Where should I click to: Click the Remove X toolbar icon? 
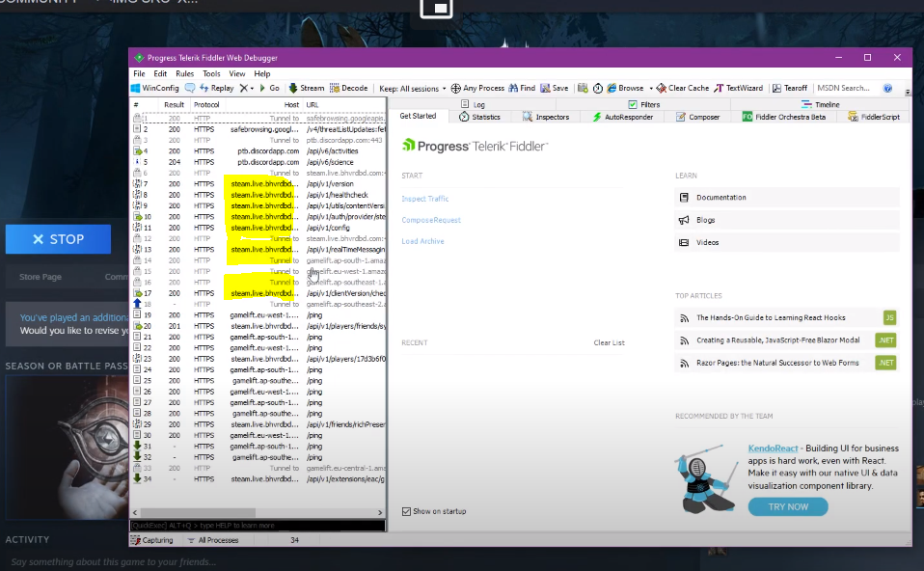tap(243, 88)
